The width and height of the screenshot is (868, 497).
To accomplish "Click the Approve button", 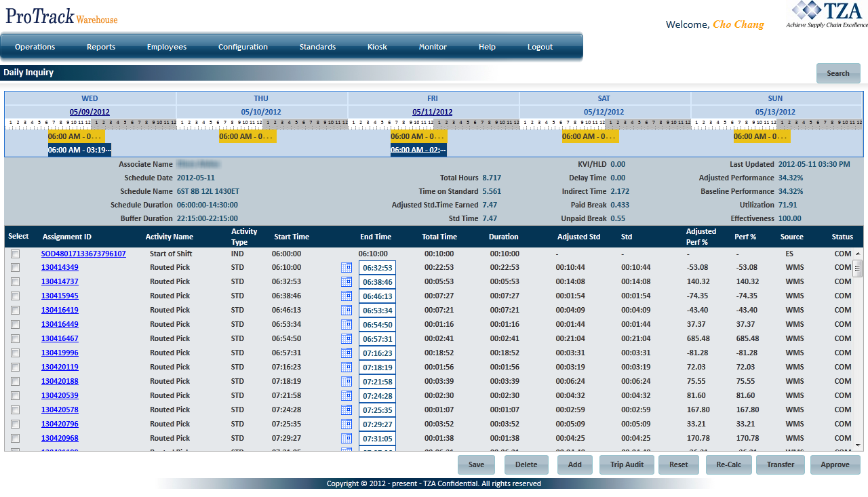I will coord(835,464).
